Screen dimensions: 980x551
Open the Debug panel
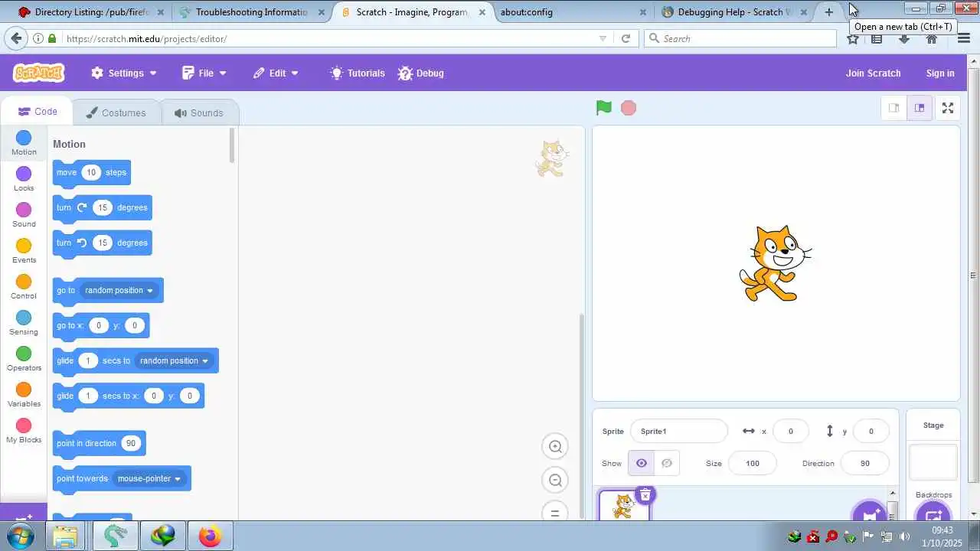coord(421,73)
